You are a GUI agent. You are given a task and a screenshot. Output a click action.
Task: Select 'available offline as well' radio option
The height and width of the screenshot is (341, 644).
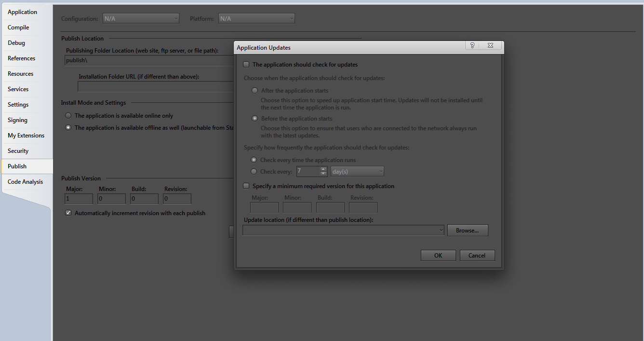[68, 128]
